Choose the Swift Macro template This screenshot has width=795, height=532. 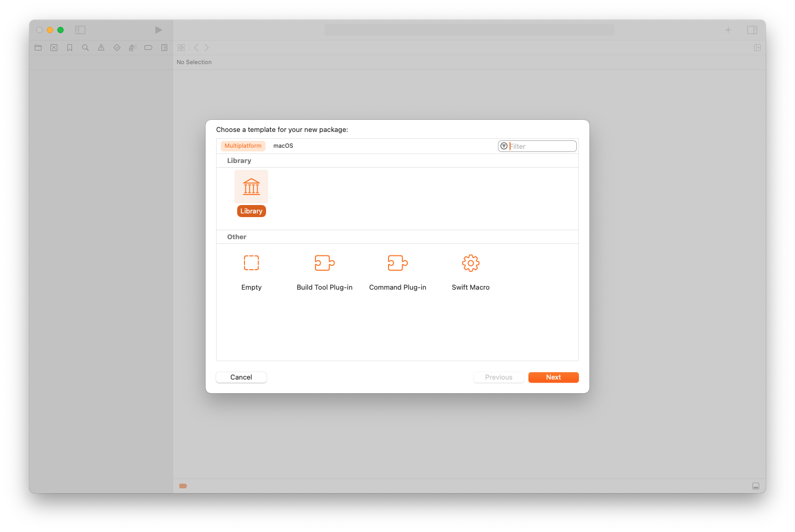pos(471,271)
